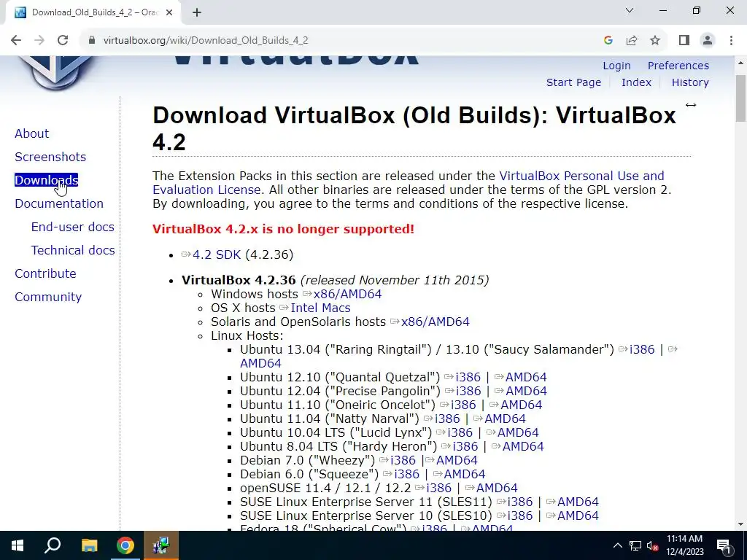
Task: Download Ubuntu 12.04 Precise AMD64 link
Action: pyautogui.click(x=526, y=391)
